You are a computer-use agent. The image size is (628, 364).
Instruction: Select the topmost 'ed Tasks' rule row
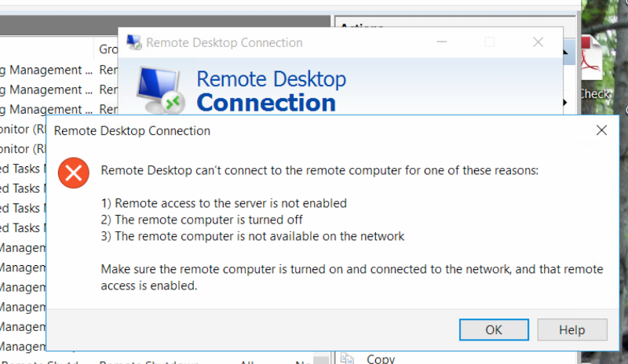[x=23, y=169]
